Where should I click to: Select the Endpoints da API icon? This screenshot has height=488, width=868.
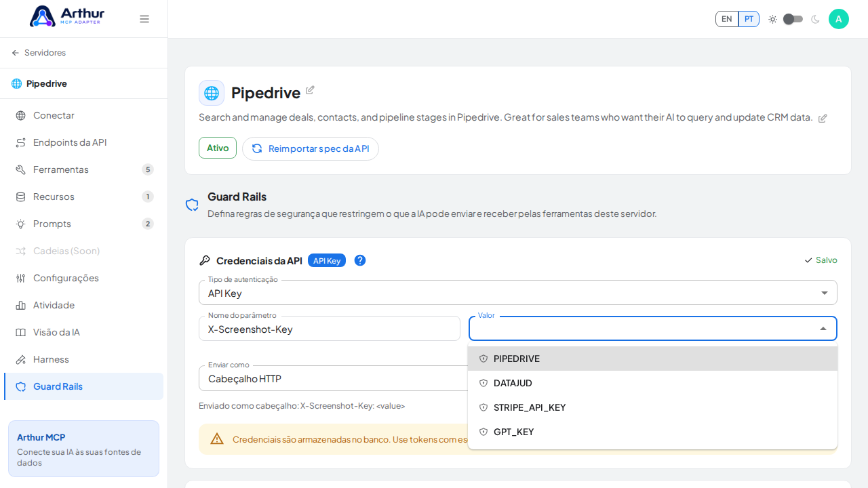coord(21,142)
